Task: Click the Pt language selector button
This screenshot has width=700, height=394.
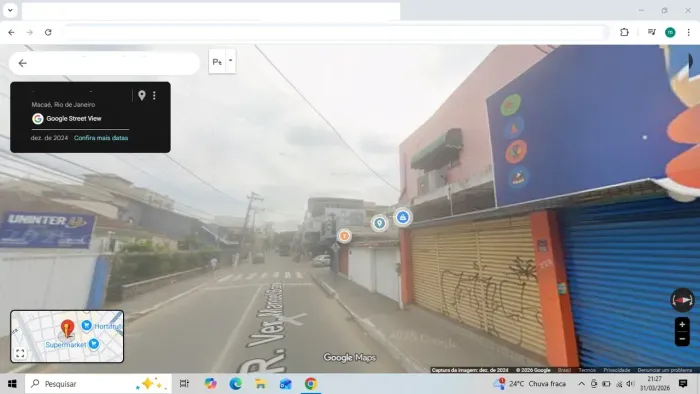Action: coord(217,62)
